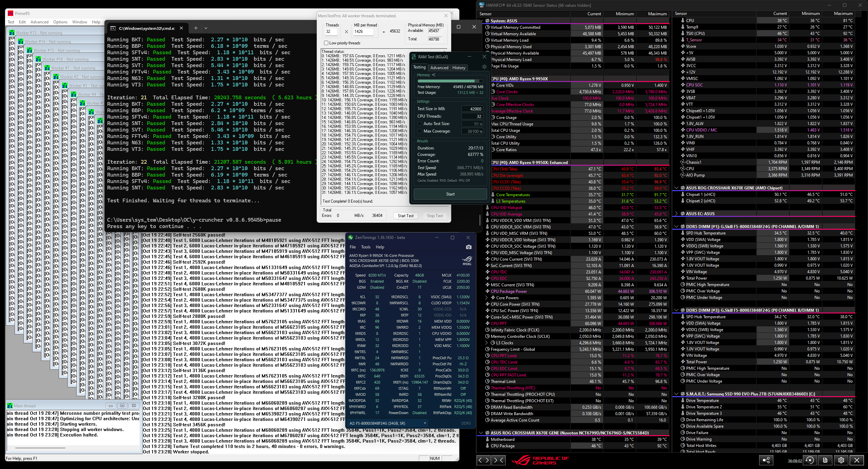This screenshot has height=469, width=868.
Task: Enable Low priority threads checkbox in MemTestPro
Action: tap(326, 43)
